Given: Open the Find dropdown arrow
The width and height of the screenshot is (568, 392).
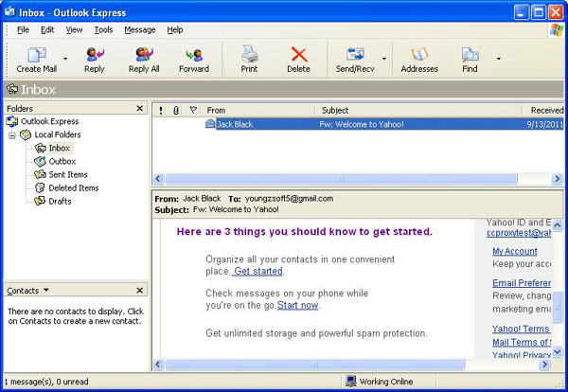Looking at the screenshot, I should [x=499, y=59].
